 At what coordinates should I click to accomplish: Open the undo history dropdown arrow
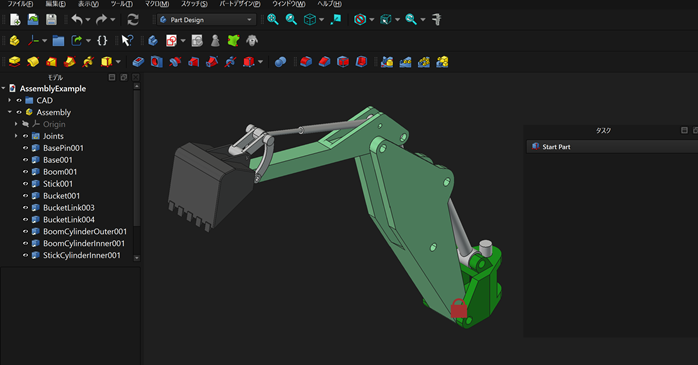point(88,20)
